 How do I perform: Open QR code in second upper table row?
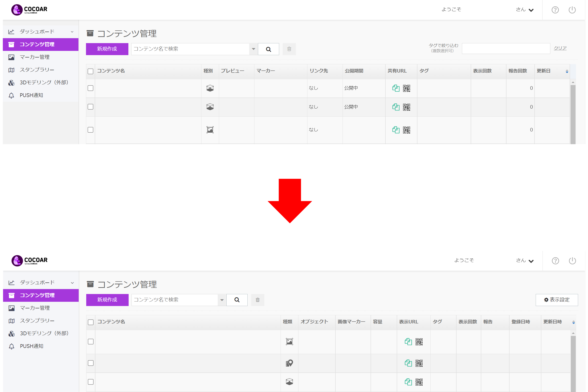point(407,107)
